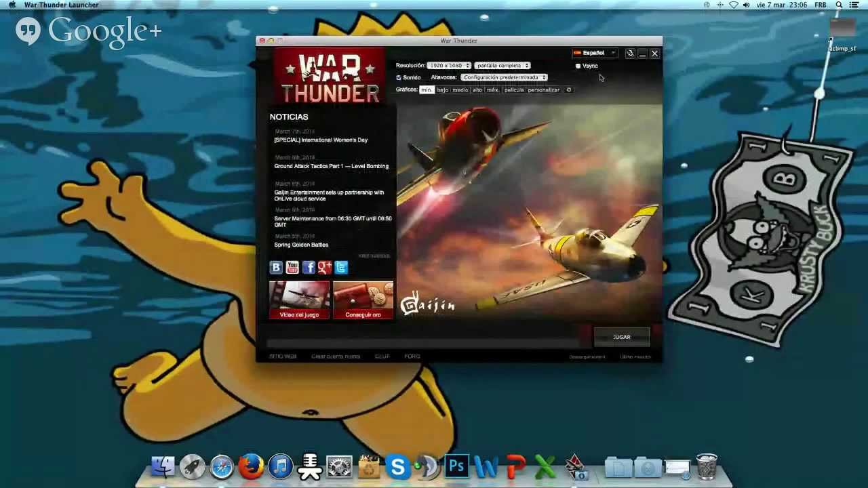Select the máx. graphics preset
This screenshot has height=488, width=868.
(493, 89)
